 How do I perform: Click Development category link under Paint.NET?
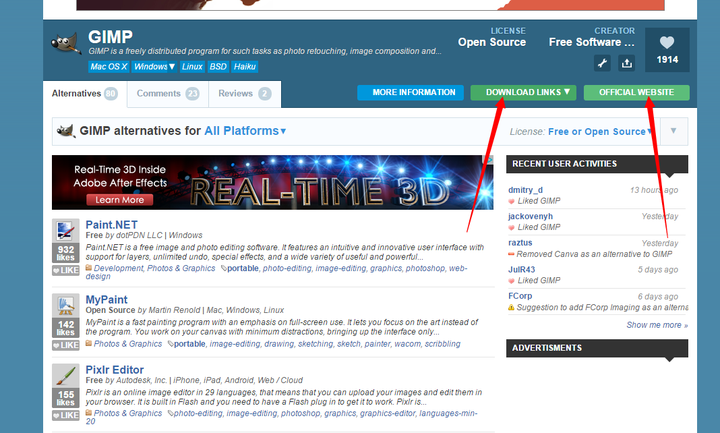(118, 268)
